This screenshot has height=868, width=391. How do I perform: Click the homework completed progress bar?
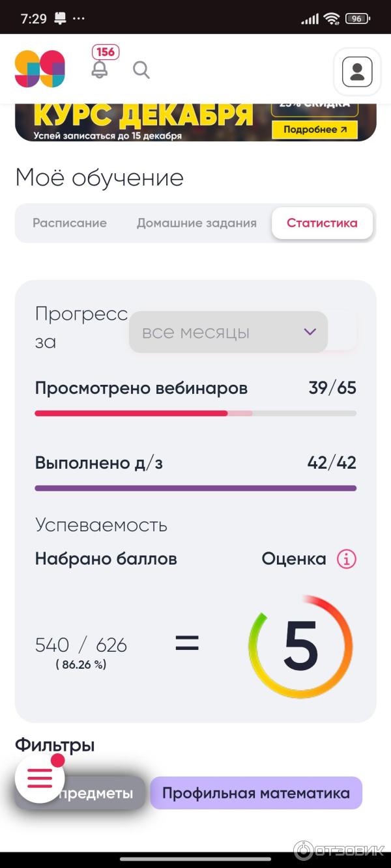pos(195,488)
